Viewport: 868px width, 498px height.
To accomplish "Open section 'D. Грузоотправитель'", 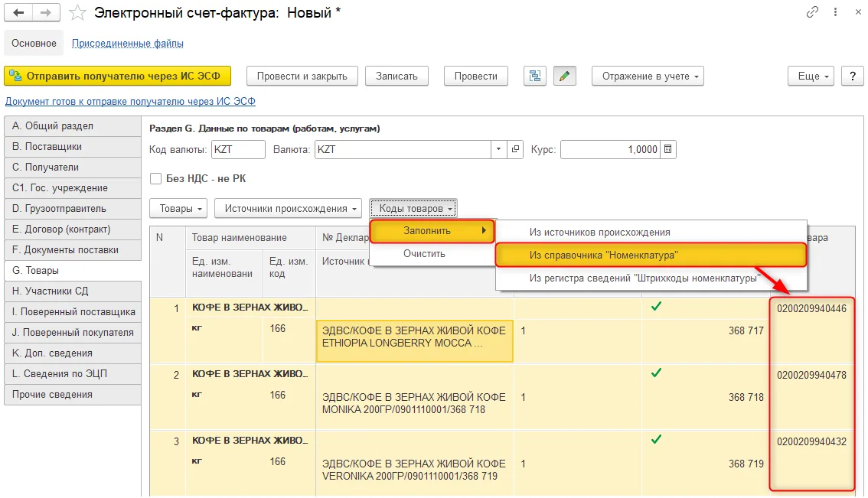I will click(x=73, y=209).
